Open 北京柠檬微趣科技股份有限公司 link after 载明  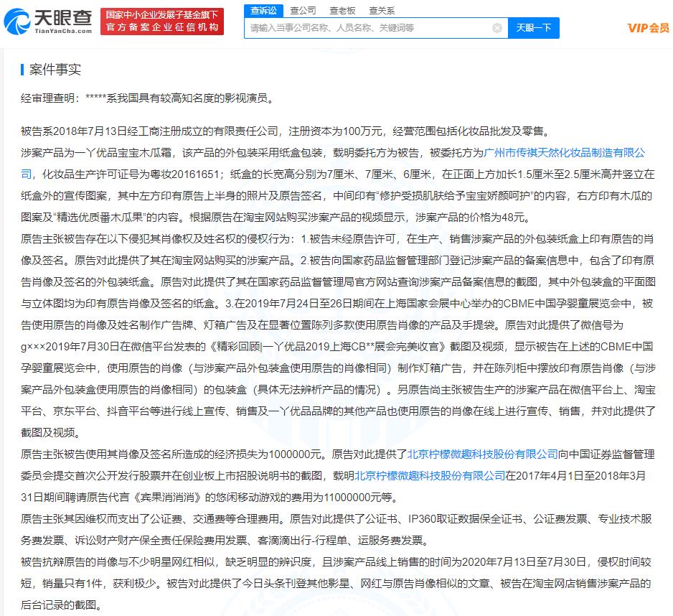point(430,475)
